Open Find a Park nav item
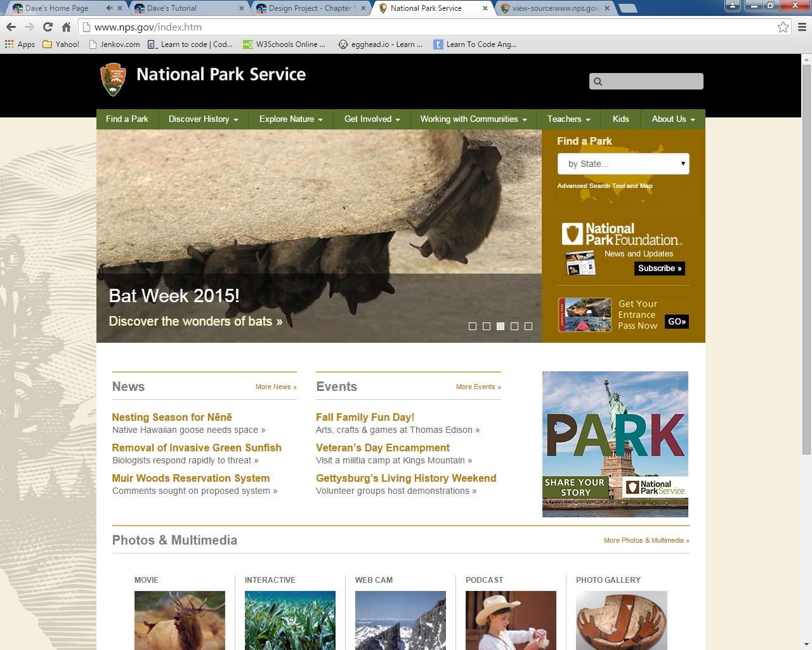Screen dimensions: 812x650 coord(127,119)
